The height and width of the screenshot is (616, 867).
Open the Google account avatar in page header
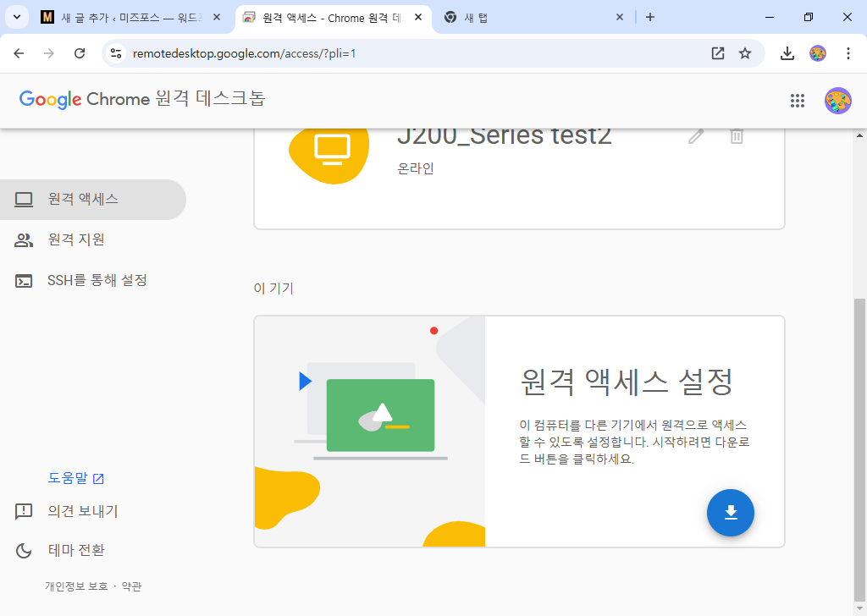pyautogui.click(x=837, y=101)
